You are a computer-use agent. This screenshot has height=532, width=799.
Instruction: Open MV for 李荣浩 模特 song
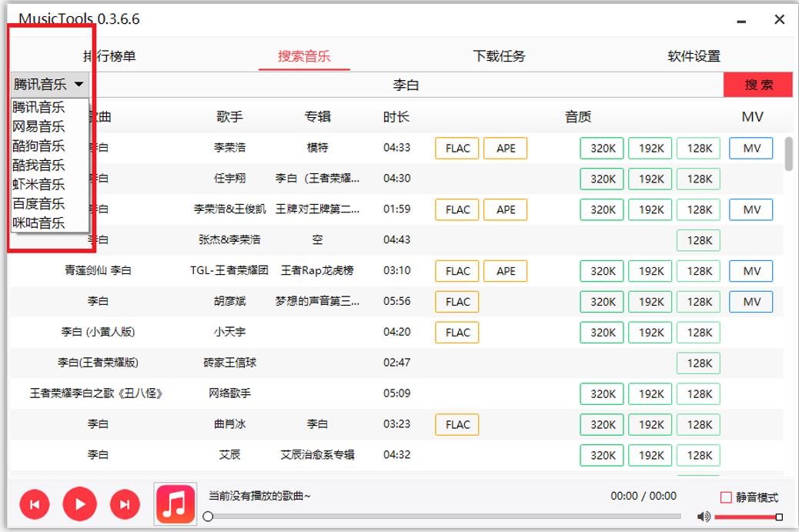coord(751,149)
